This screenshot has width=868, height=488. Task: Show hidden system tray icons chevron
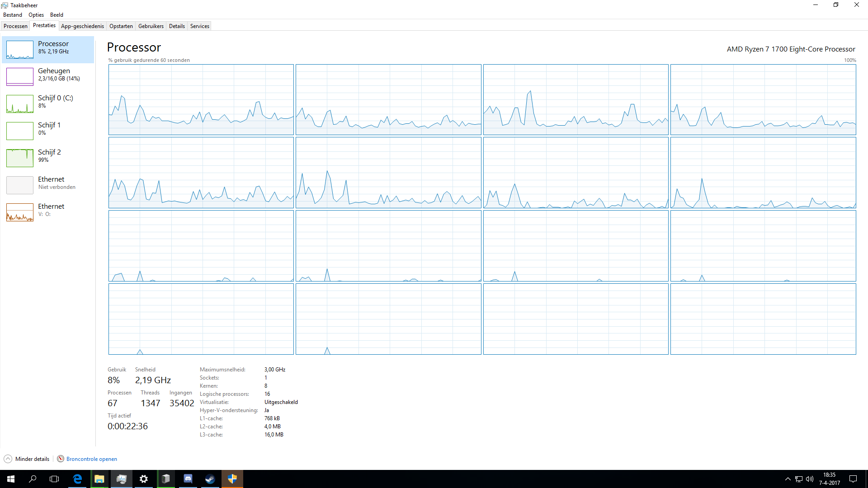[788, 479]
